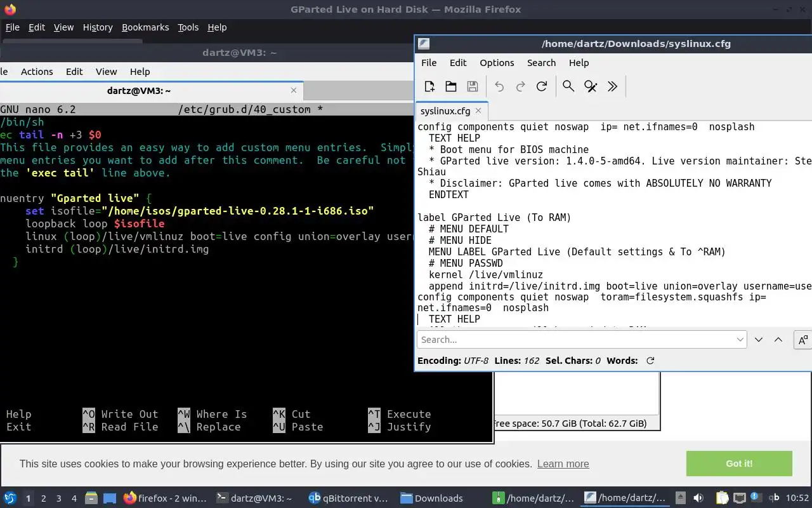This screenshot has height=508, width=812.
Task: Click the Open file folder icon in editor toolbar
Action: click(x=451, y=86)
